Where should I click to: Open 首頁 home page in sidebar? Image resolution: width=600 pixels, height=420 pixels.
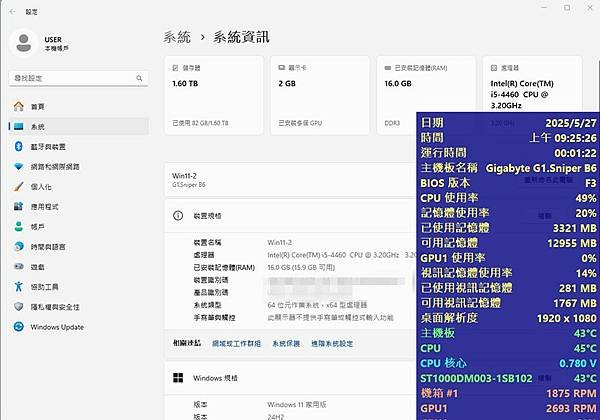point(78,107)
